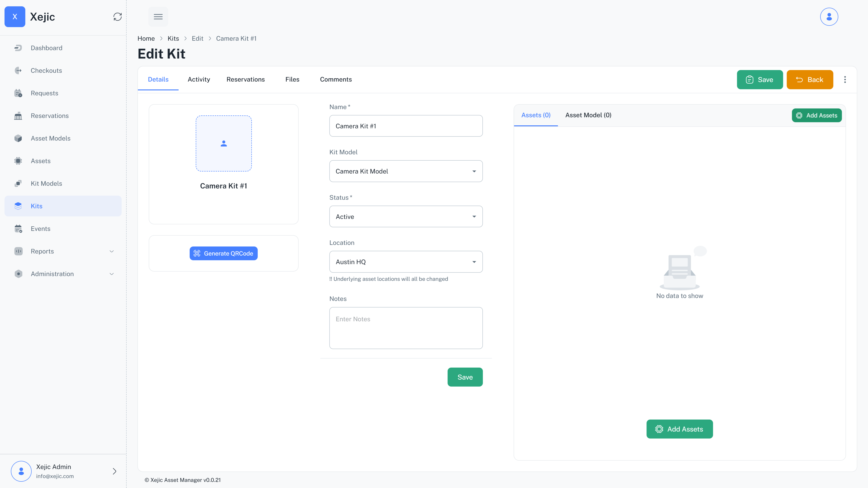Click the Administration hexagon icon
Viewport: 868px width, 488px height.
pyautogui.click(x=18, y=273)
